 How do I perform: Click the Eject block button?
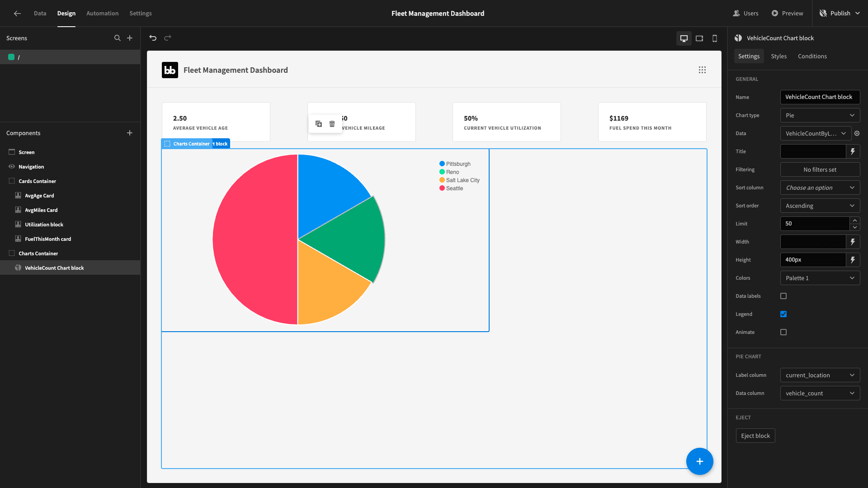coord(755,436)
